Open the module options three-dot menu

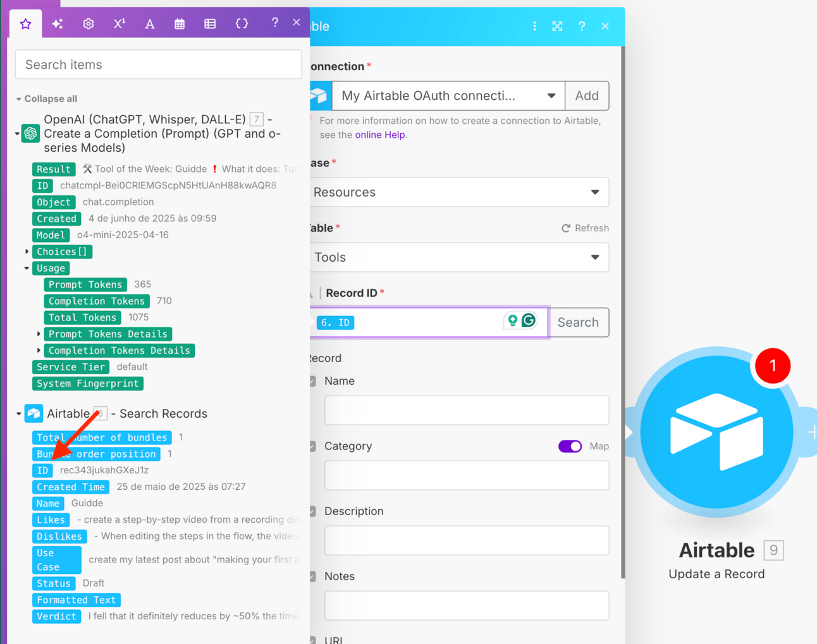[534, 26]
